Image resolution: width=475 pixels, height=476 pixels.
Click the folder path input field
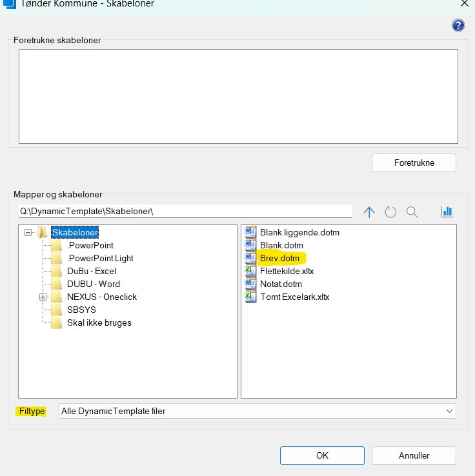click(185, 212)
